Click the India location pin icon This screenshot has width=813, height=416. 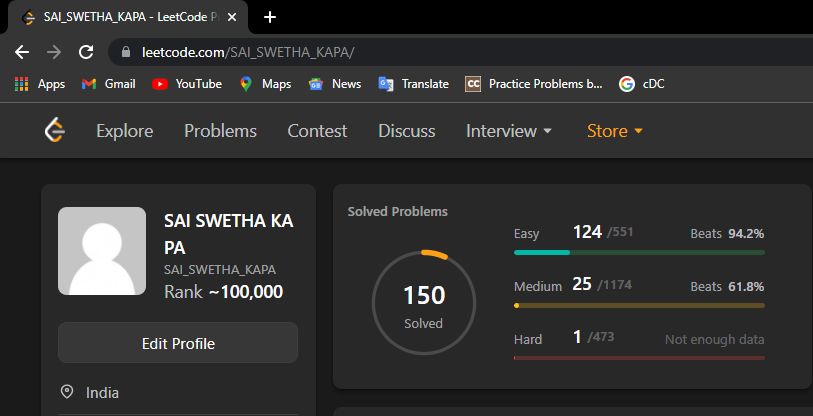click(67, 392)
